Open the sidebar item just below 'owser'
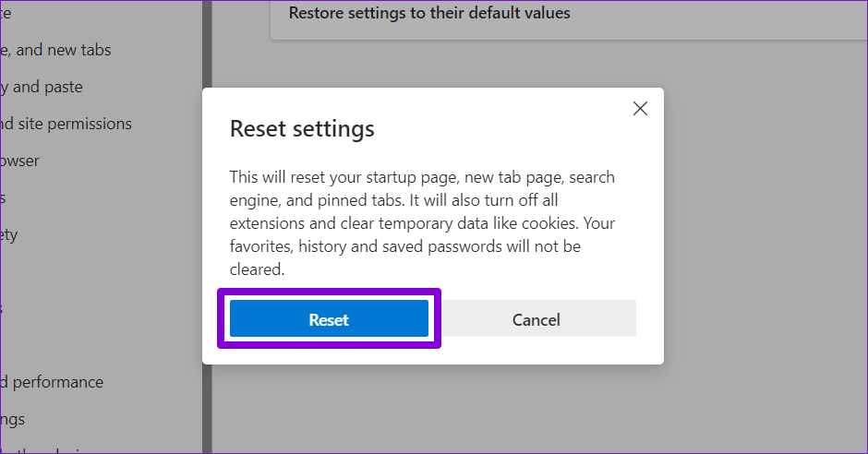This screenshot has width=868, height=454. 4,197
